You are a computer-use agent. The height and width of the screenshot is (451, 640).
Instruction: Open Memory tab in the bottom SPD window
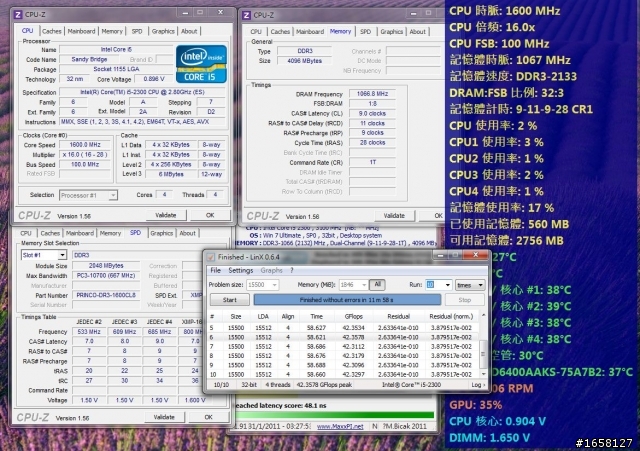coord(110,233)
